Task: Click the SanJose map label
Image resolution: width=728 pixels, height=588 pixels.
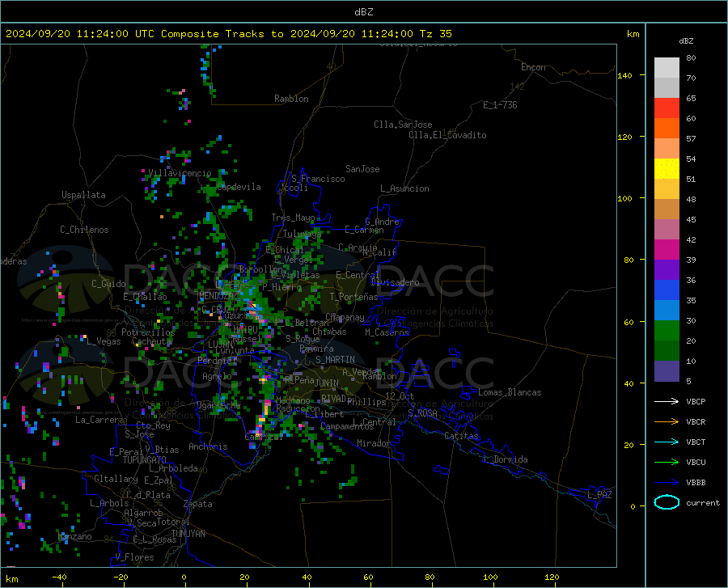Action: (362, 169)
